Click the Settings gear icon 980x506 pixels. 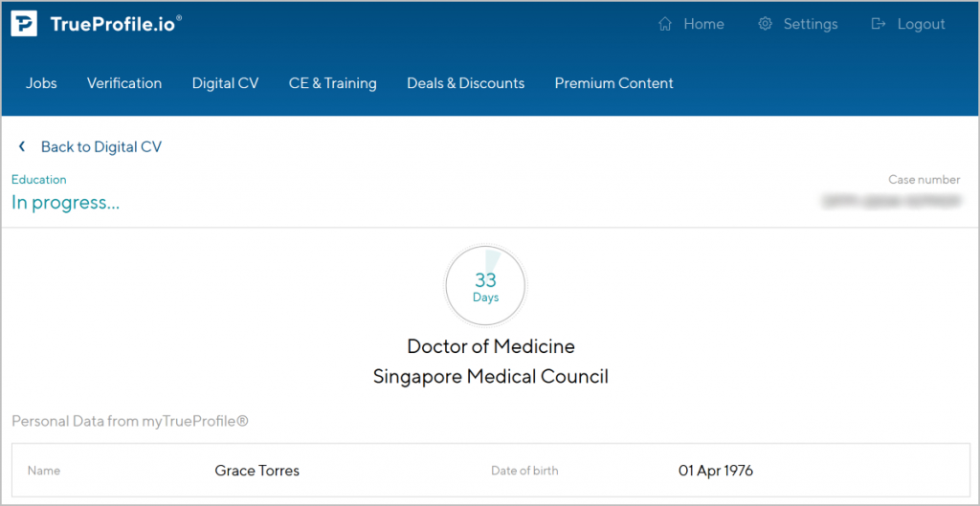click(x=765, y=24)
